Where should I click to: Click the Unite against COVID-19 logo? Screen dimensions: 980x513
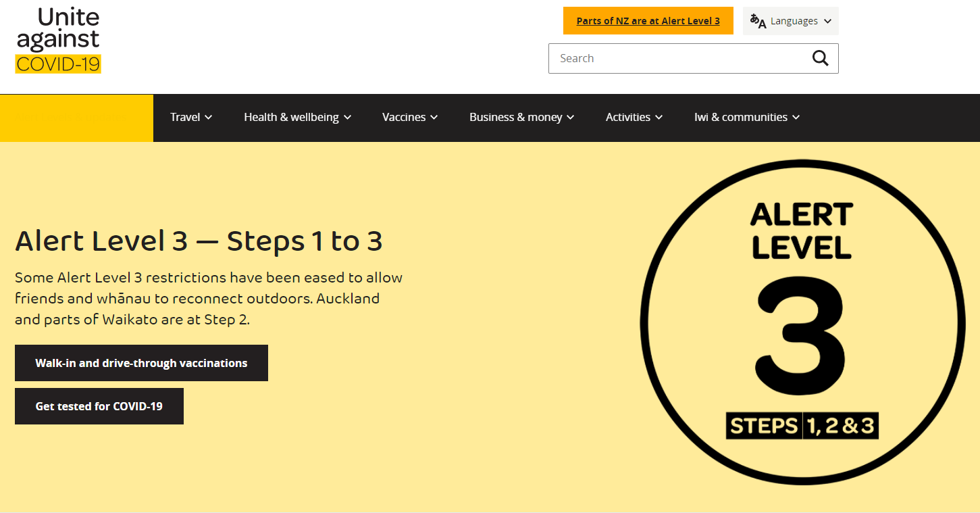[58, 40]
